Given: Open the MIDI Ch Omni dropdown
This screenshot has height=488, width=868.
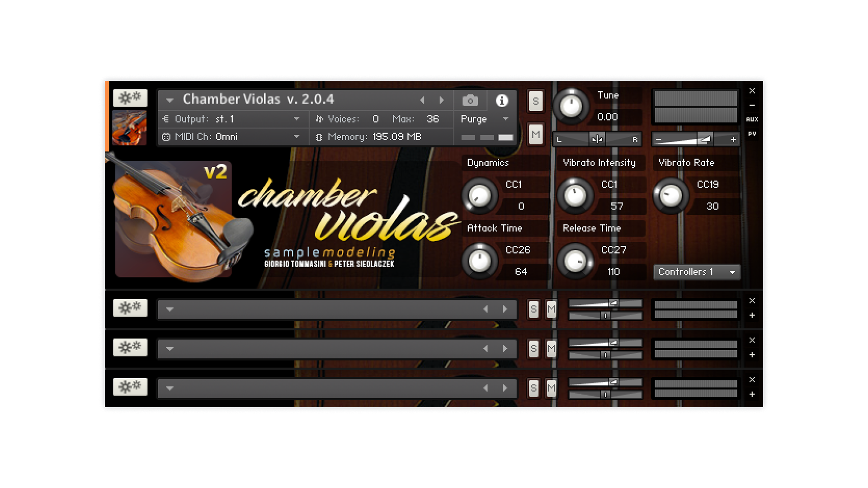Looking at the screenshot, I should [296, 136].
